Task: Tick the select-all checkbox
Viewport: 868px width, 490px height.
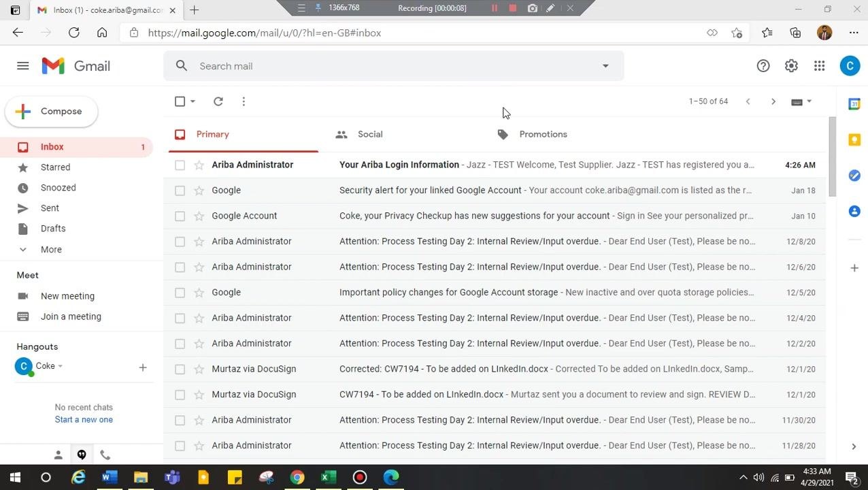Action: (180, 101)
